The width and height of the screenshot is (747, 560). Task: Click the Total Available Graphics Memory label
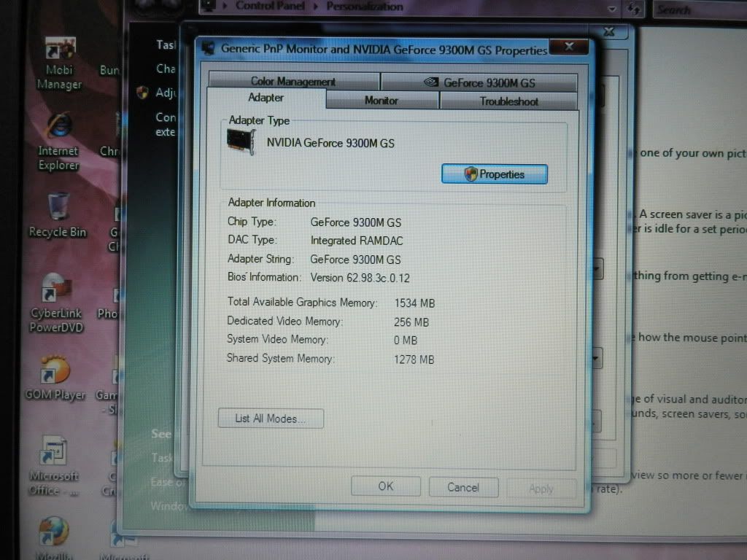303,303
